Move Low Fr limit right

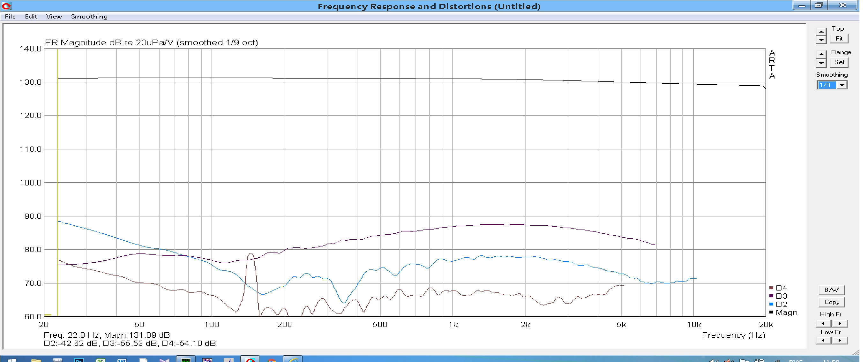pyautogui.click(x=840, y=340)
